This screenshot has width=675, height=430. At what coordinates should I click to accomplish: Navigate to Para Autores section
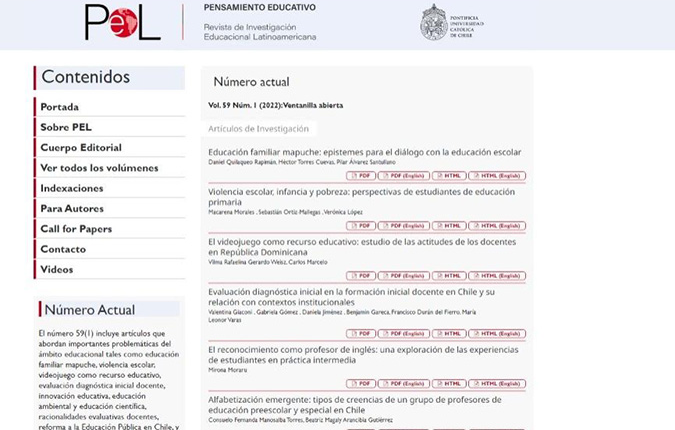(72, 208)
